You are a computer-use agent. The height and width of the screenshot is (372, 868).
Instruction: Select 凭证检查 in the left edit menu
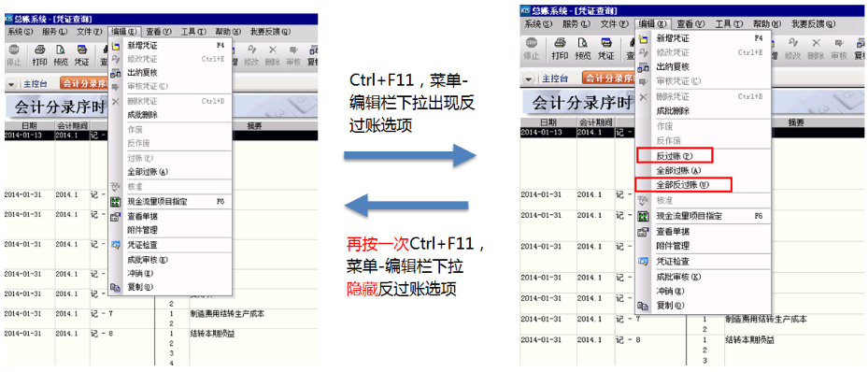[x=142, y=245]
